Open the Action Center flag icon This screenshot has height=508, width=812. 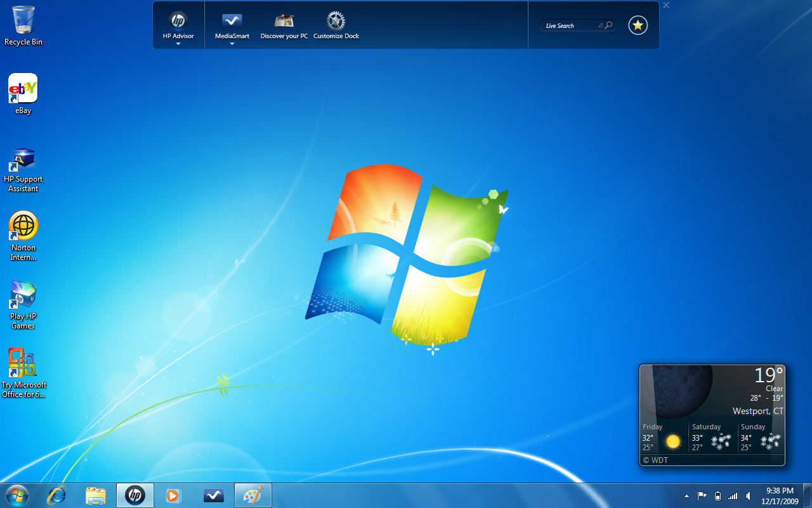click(702, 496)
